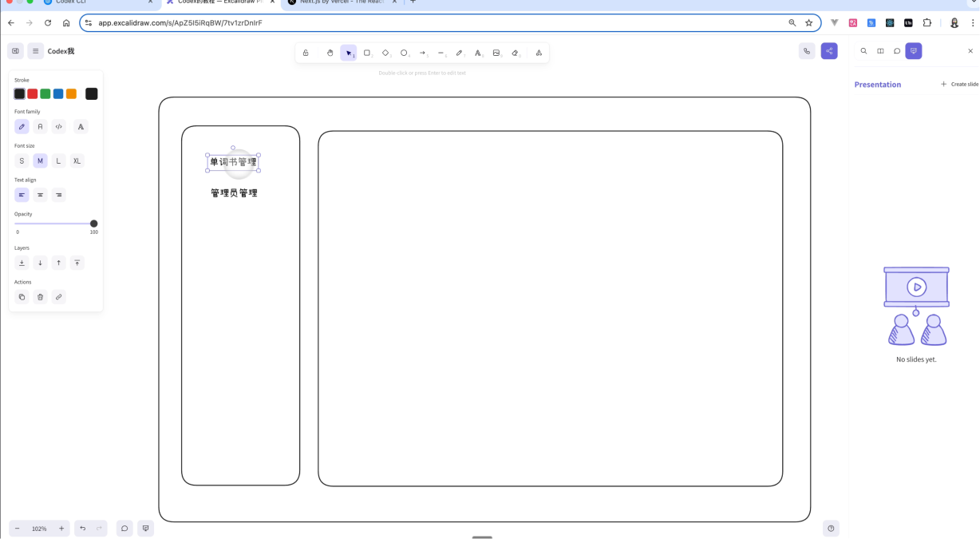
Task: Click the Send to back layer icon
Action: click(22, 263)
